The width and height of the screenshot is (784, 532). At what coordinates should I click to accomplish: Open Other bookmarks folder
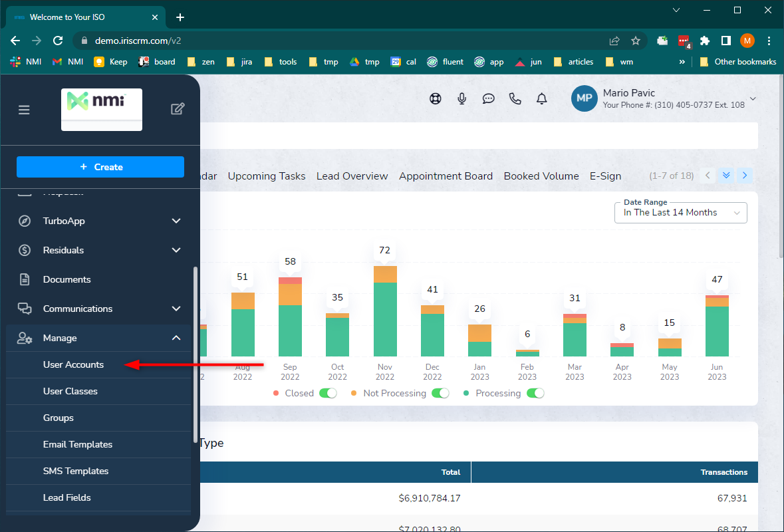pos(738,62)
